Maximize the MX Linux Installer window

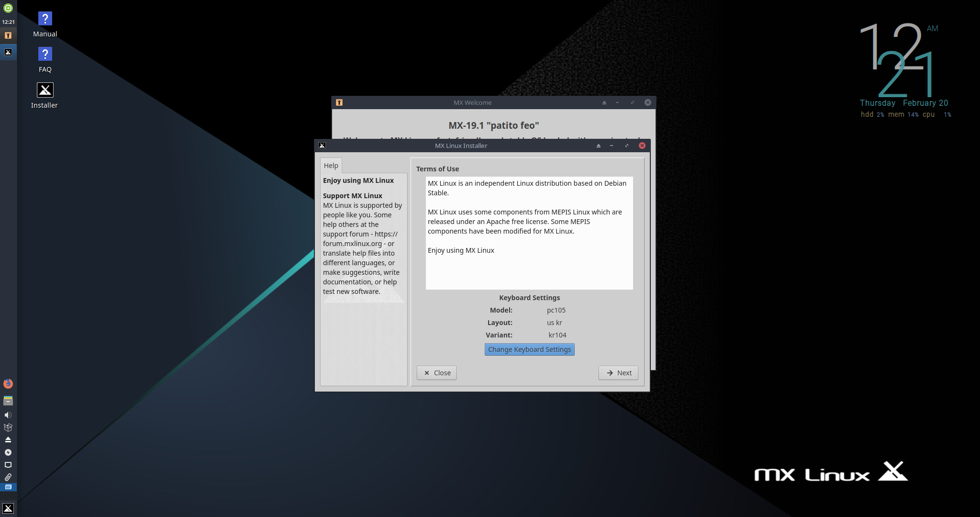pos(627,146)
